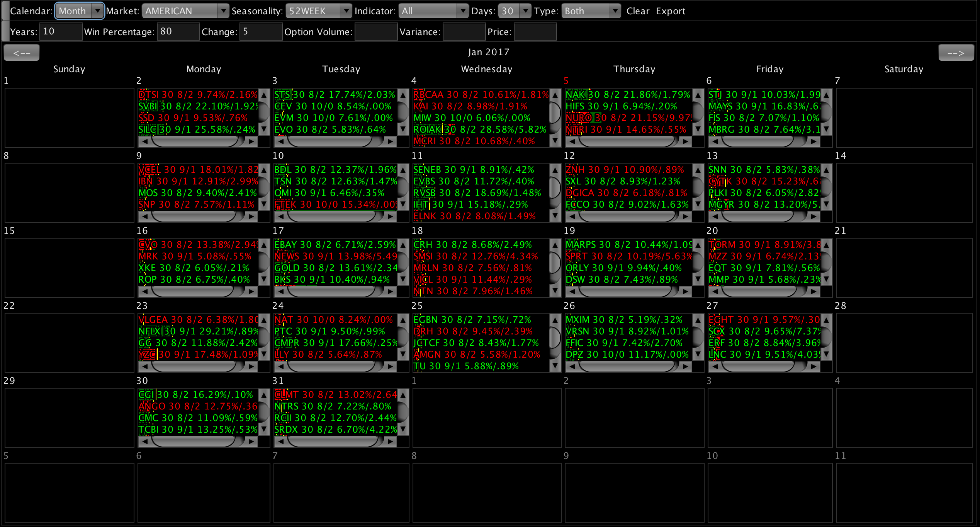Click scroll-down arrow in Jan 2 list
Image resolution: width=980 pixels, height=527 pixels.
[x=264, y=129]
